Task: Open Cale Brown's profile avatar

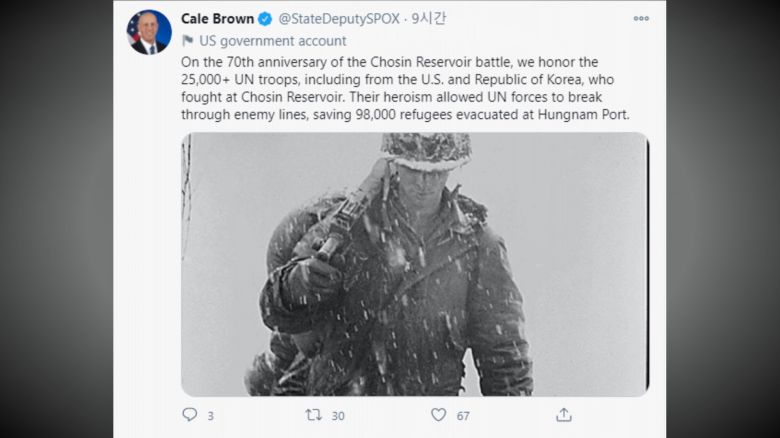Action: (149, 32)
